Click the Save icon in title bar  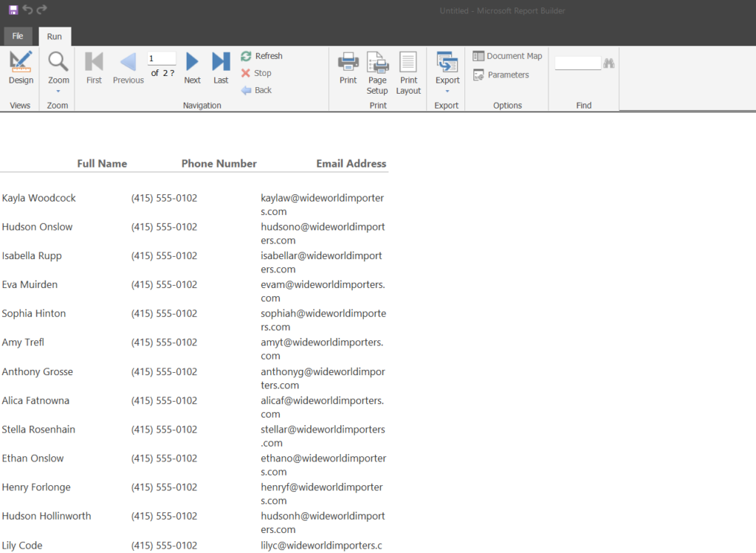coord(13,10)
